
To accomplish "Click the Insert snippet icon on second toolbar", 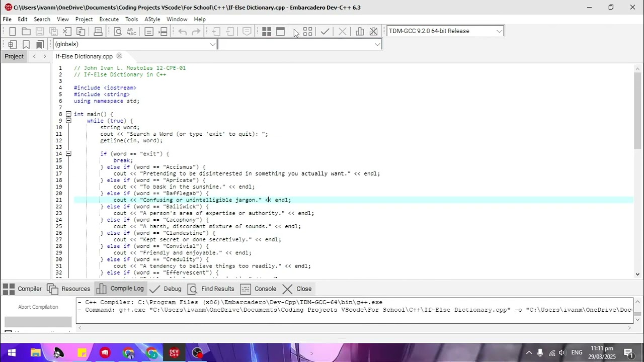I will click(x=13, y=44).
